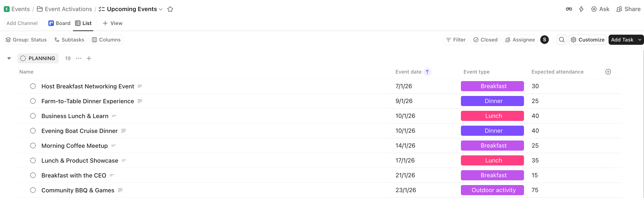This screenshot has width=644, height=198.
Task: Open the Event Activations folder breadcrumb
Action: (68, 9)
